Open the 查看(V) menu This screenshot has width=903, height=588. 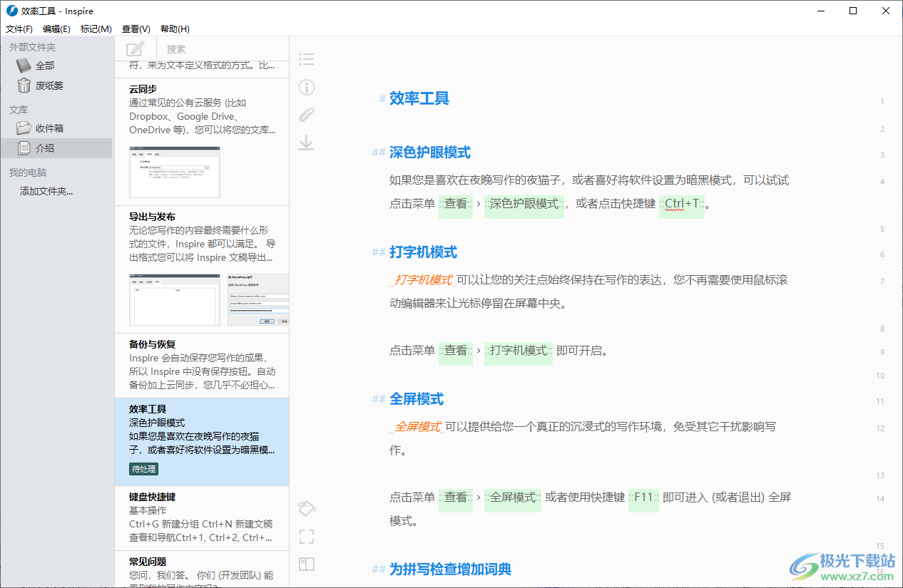point(136,29)
